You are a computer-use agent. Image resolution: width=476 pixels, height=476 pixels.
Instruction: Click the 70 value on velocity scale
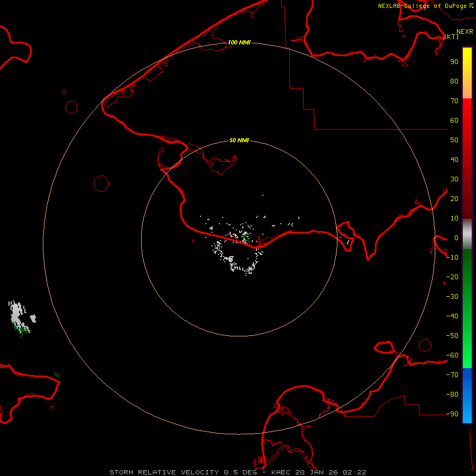point(454,101)
